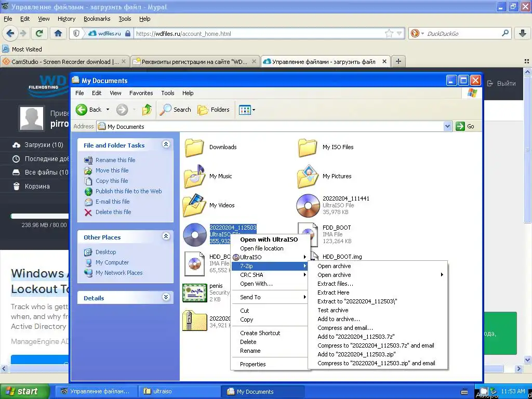532x399 pixels.
Task: Bookmark page with the star icon
Action: (389, 33)
